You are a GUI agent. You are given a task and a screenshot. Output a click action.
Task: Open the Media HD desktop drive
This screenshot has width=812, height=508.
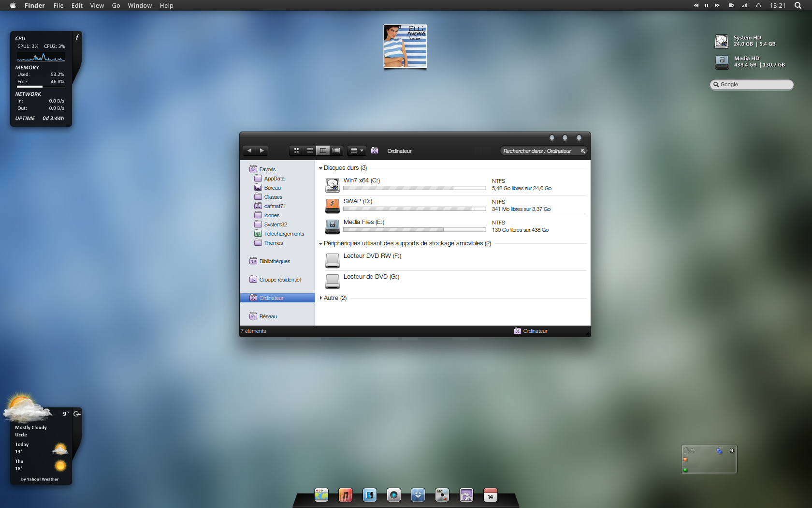(722, 62)
